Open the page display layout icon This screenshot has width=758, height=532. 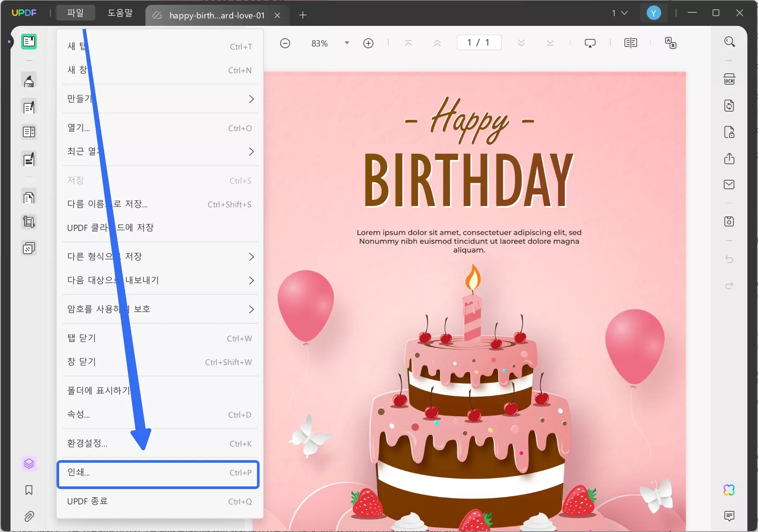630,43
